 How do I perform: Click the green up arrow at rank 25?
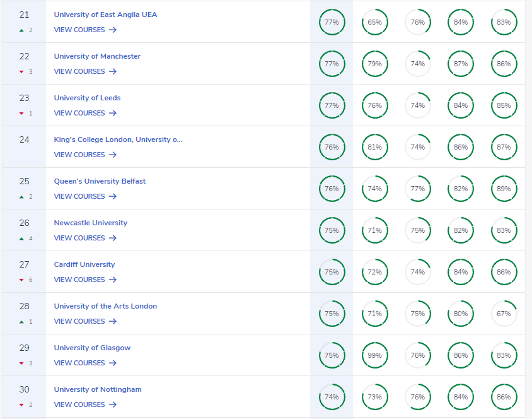[21, 197]
